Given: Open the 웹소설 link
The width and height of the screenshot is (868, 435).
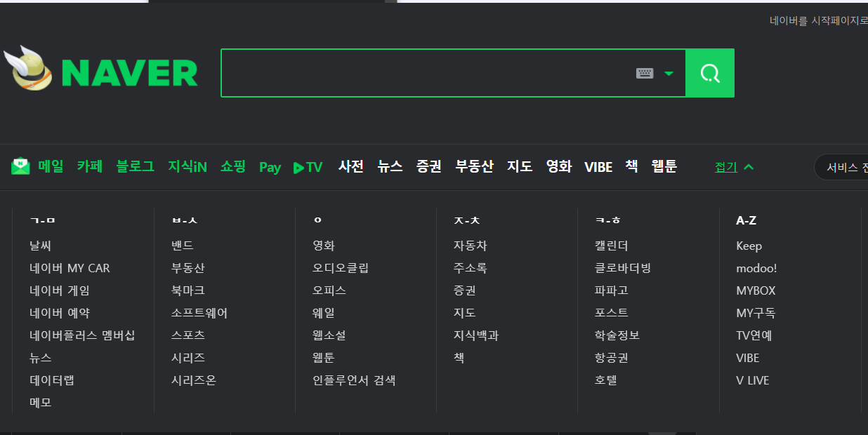Looking at the screenshot, I should pyautogui.click(x=329, y=335).
